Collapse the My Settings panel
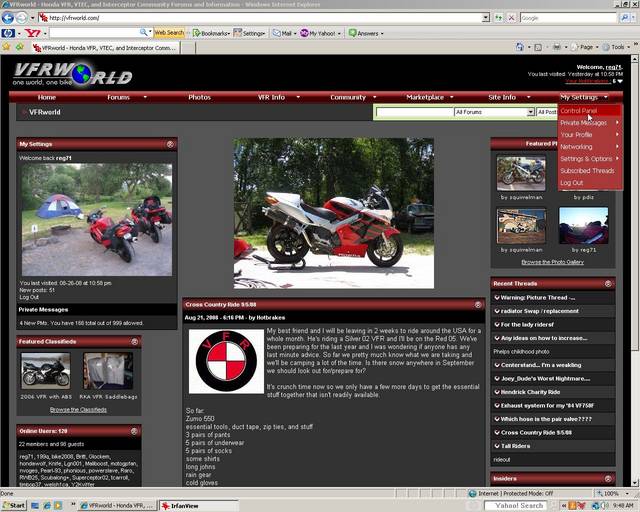Image resolution: width=640 pixels, height=512 pixels. point(170,144)
